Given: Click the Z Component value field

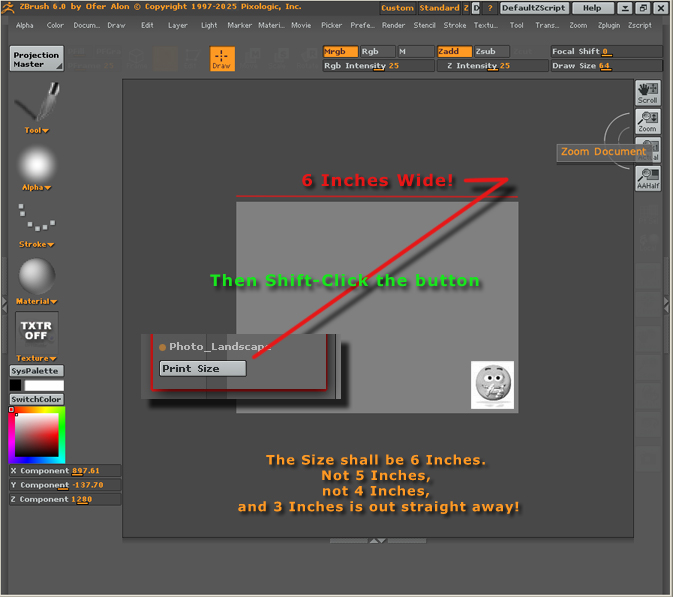Looking at the screenshot, I should 65,500.
